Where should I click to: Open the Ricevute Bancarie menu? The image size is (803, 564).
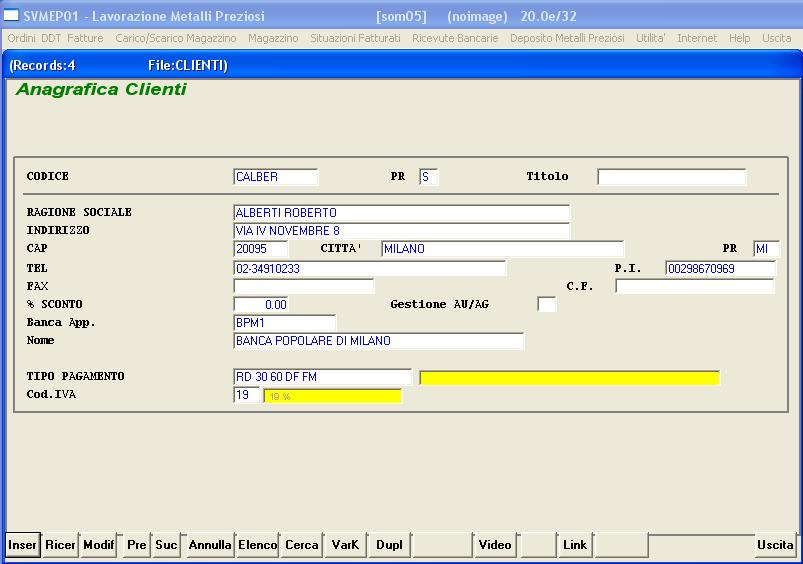coord(455,38)
